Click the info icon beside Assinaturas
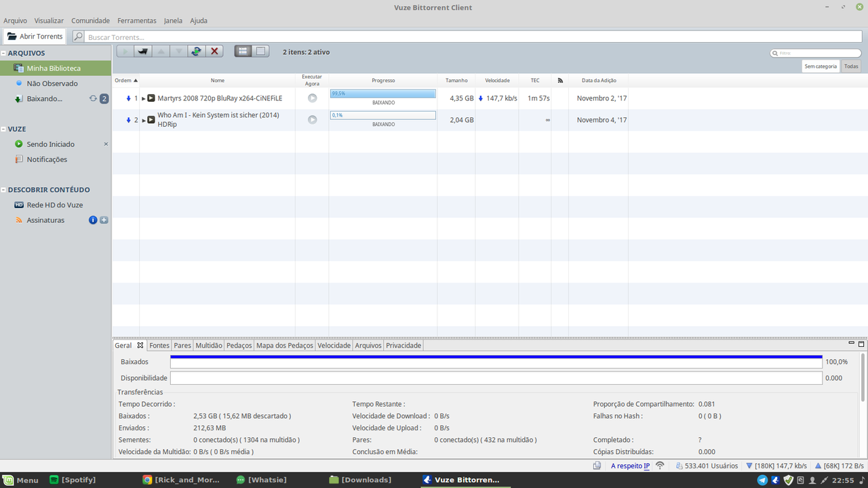 [x=93, y=220]
